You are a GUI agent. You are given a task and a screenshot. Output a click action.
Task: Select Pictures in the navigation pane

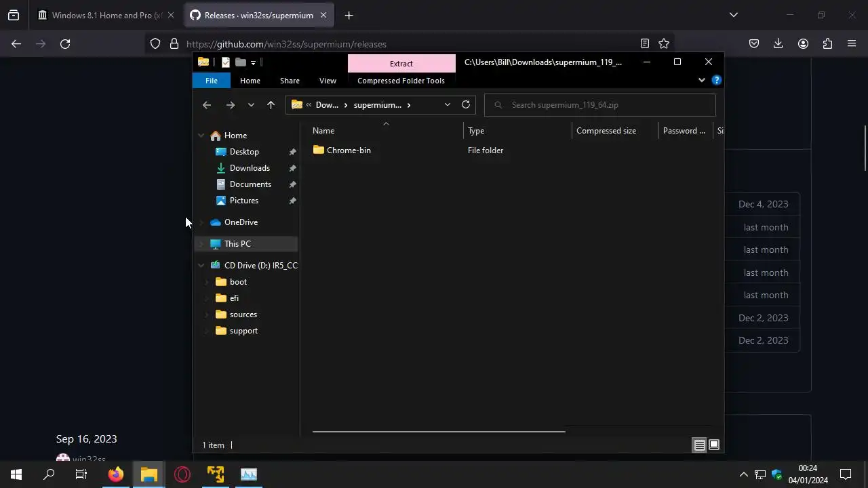point(244,201)
